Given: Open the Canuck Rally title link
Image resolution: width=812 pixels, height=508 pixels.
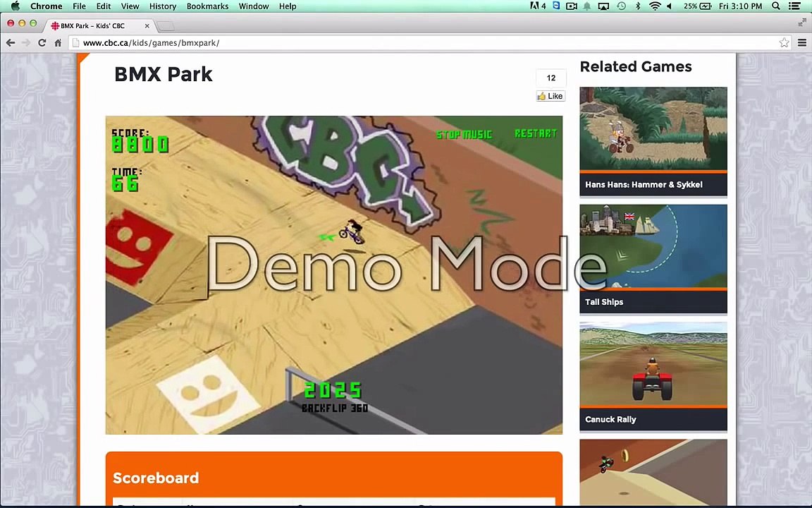Looking at the screenshot, I should [610, 419].
